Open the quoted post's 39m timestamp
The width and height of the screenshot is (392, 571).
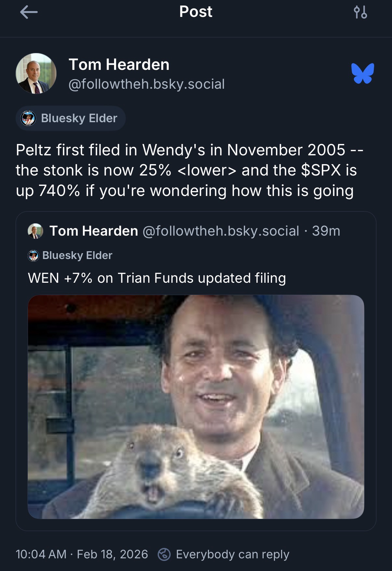coord(326,231)
